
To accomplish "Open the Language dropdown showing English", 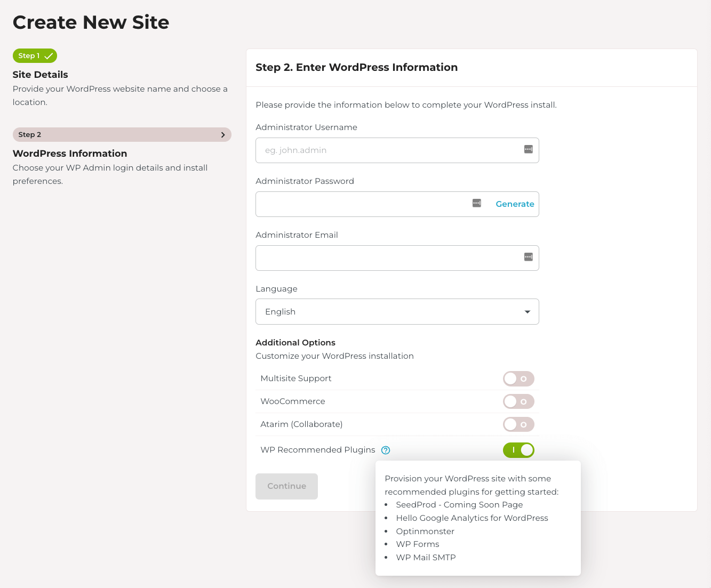I will [x=397, y=312].
